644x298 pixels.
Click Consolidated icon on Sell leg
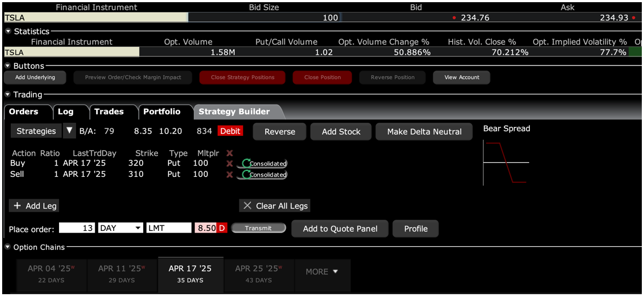[262, 175]
